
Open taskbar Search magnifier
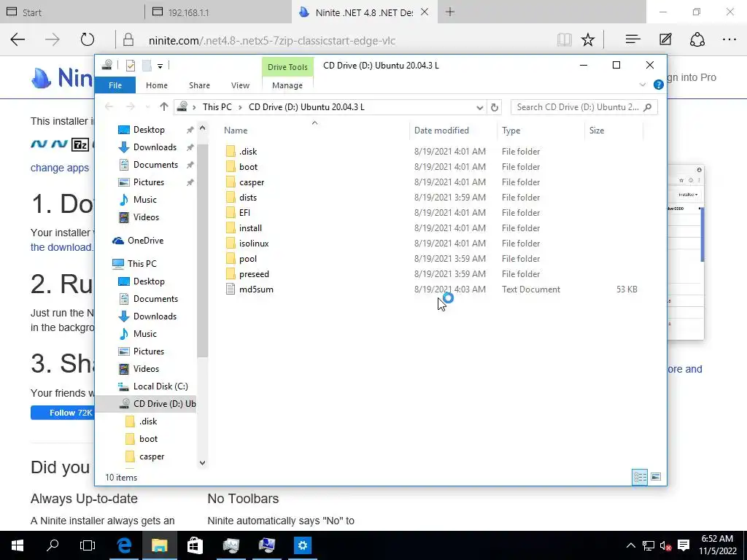tap(53, 545)
